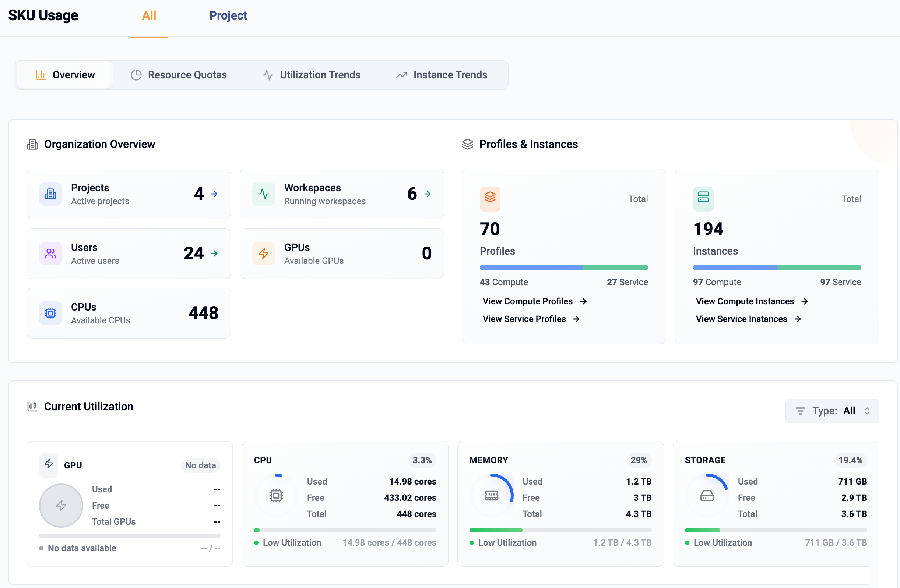Click the Utilization Trends waveform icon
The height and width of the screenshot is (588, 900).
tap(267, 75)
